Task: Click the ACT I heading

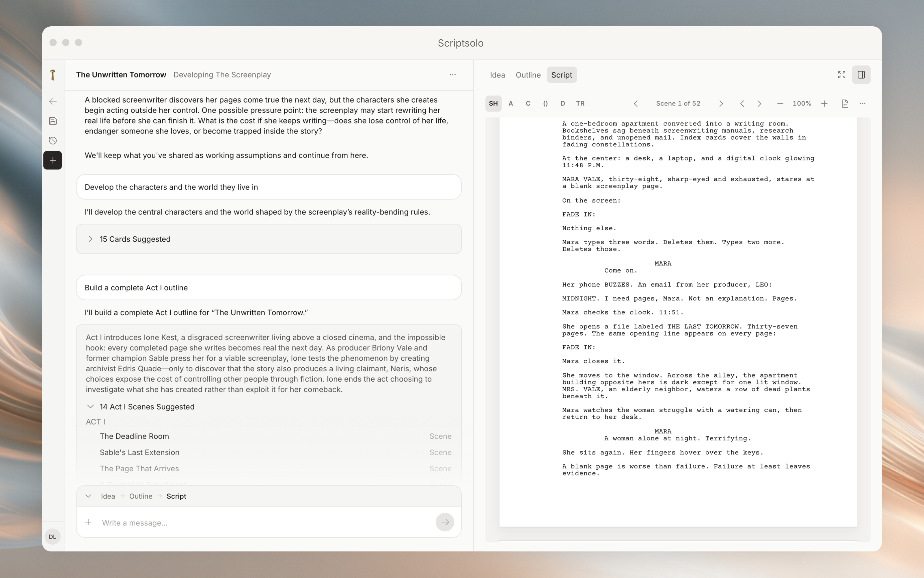Action: pyautogui.click(x=96, y=422)
